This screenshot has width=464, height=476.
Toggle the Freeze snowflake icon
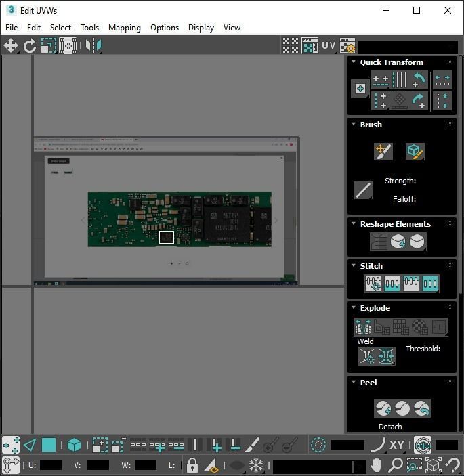256,464
